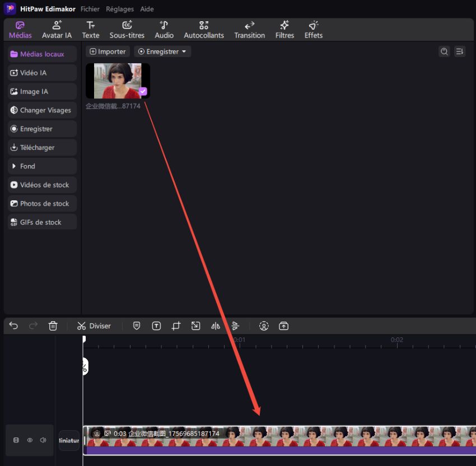Open the media sort list icon
The width and height of the screenshot is (476, 466).
click(x=459, y=51)
